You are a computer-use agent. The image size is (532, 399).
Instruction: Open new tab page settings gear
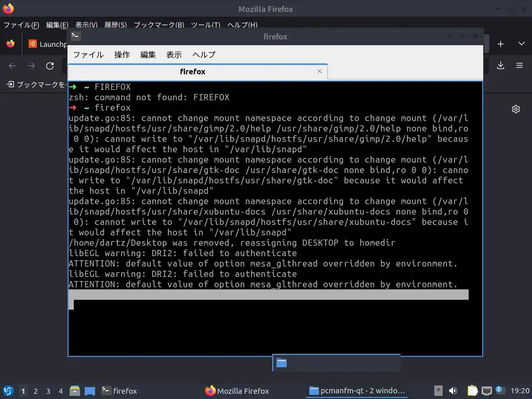pos(516,109)
